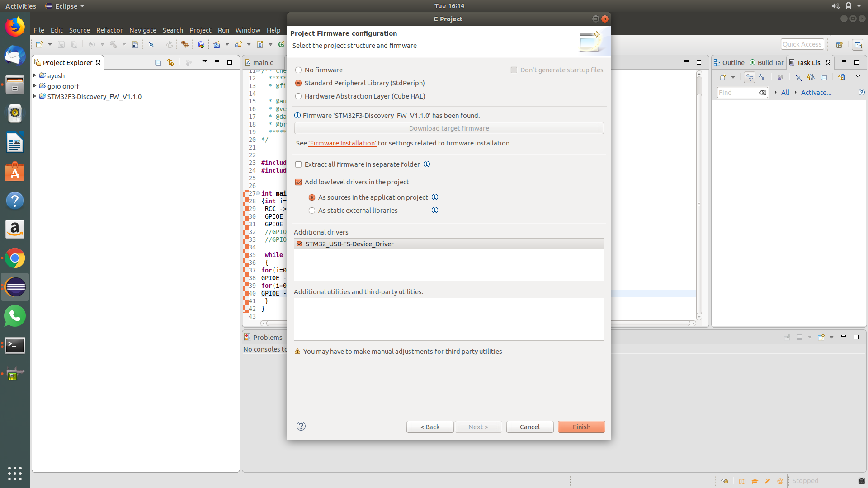Click Collapse All icon in Project Explorer

[158, 62]
